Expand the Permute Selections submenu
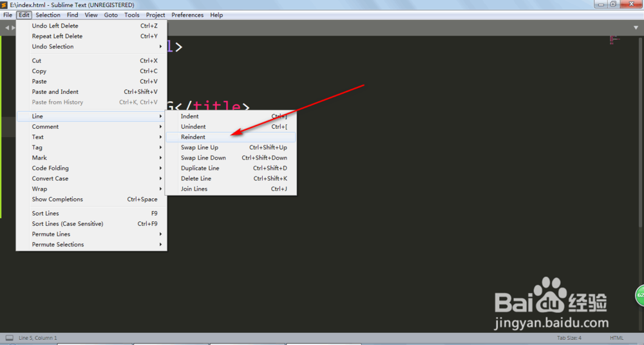Screen dimensions: 644x345 pos(91,245)
